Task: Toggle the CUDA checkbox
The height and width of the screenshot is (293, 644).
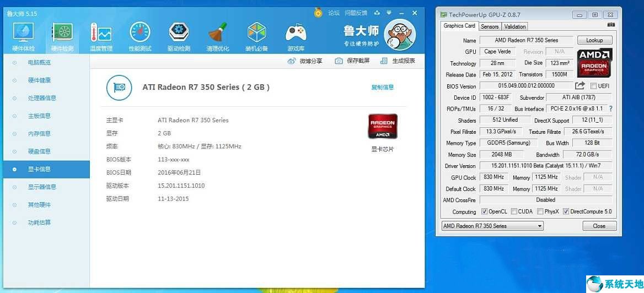Action: (x=514, y=211)
